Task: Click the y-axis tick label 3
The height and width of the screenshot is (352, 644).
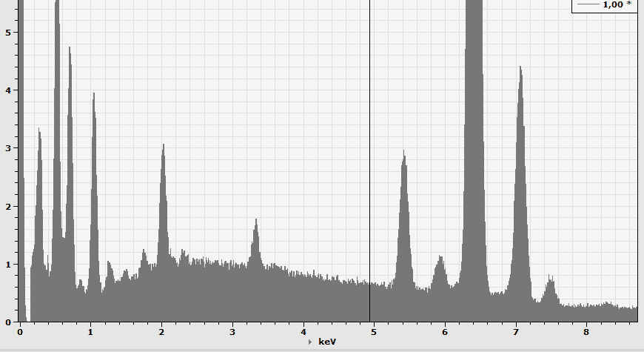Action: (7, 148)
